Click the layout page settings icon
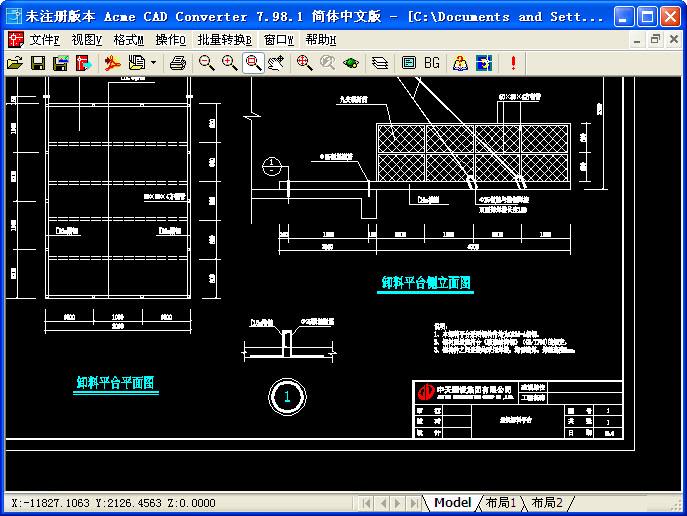This screenshot has height=516, width=687. (408, 63)
